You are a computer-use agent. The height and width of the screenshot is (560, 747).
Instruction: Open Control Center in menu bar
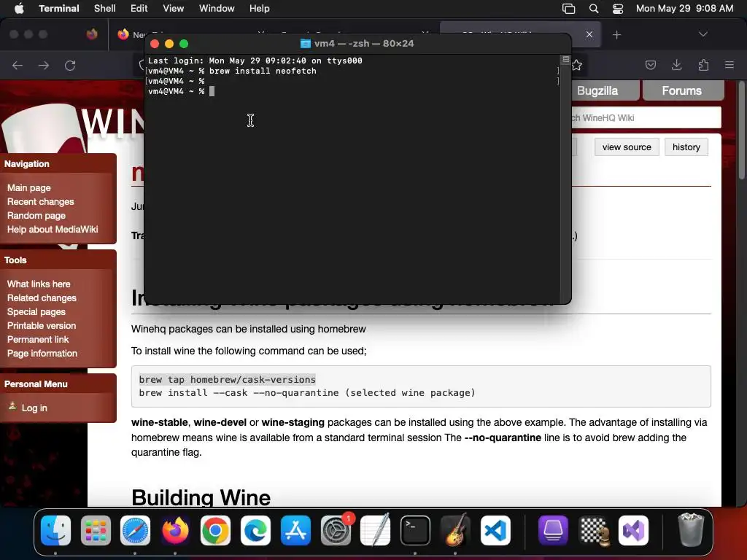tap(618, 9)
